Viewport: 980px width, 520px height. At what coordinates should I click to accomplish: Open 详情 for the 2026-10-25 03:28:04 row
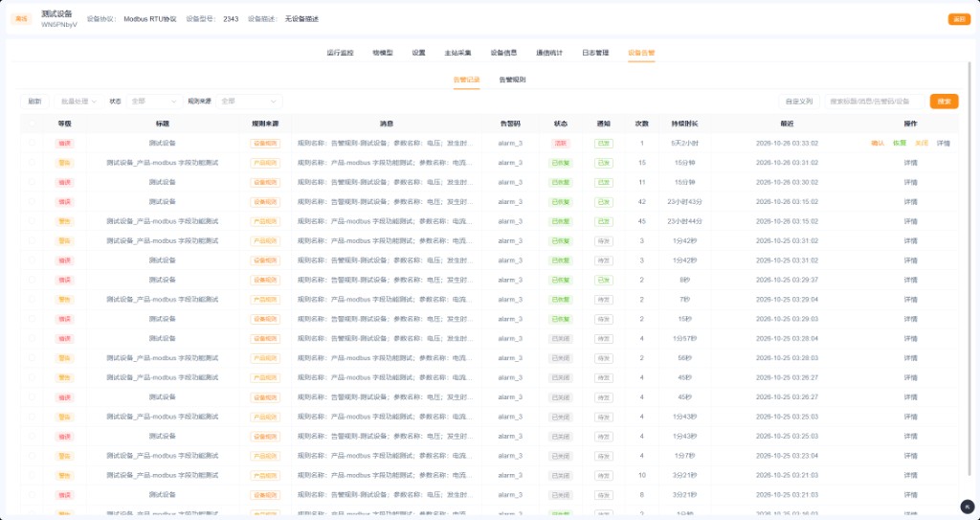pyautogui.click(x=911, y=339)
